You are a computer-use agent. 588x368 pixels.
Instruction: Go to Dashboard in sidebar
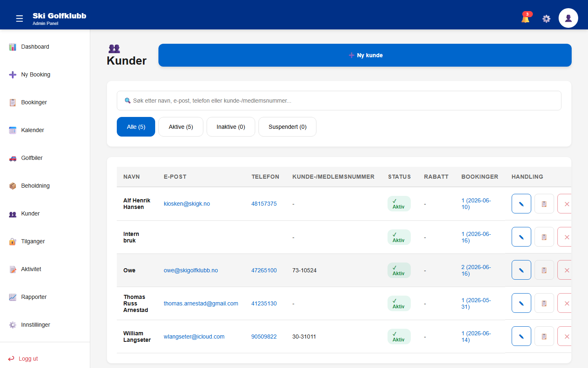pyautogui.click(x=45, y=47)
